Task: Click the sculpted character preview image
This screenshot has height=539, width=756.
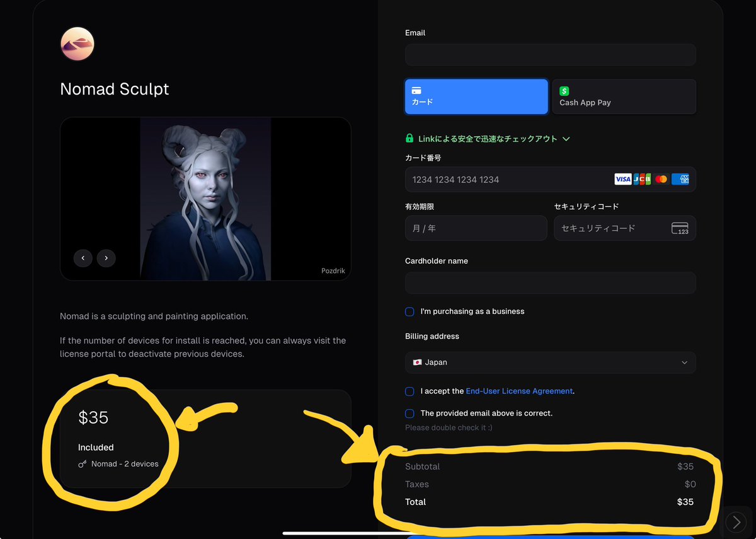Action: point(205,199)
